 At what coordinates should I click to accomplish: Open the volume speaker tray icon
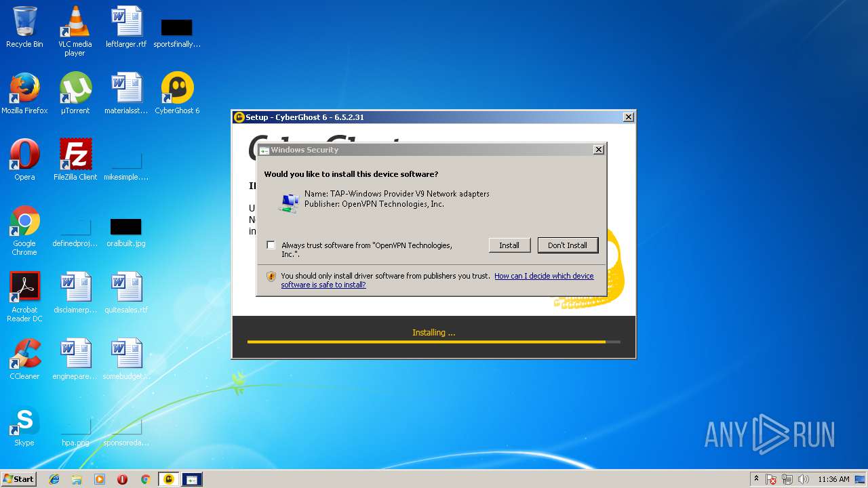click(x=804, y=479)
